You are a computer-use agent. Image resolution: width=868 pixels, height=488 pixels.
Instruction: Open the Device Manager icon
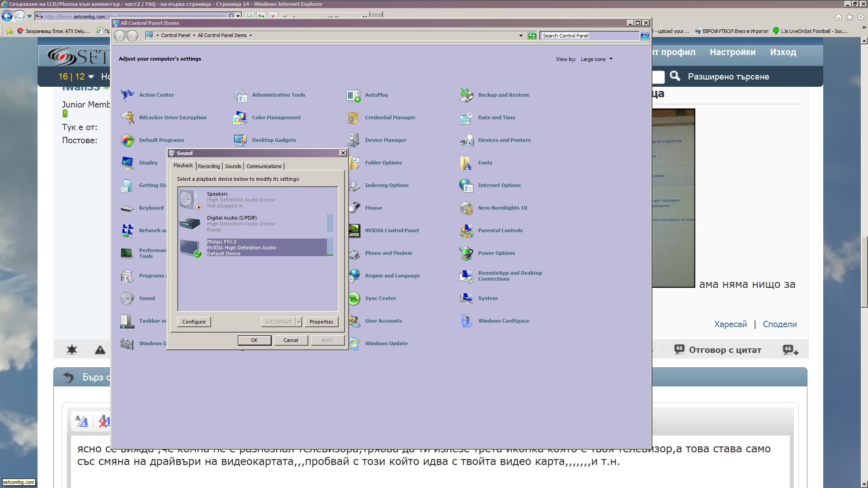tap(354, 140)
